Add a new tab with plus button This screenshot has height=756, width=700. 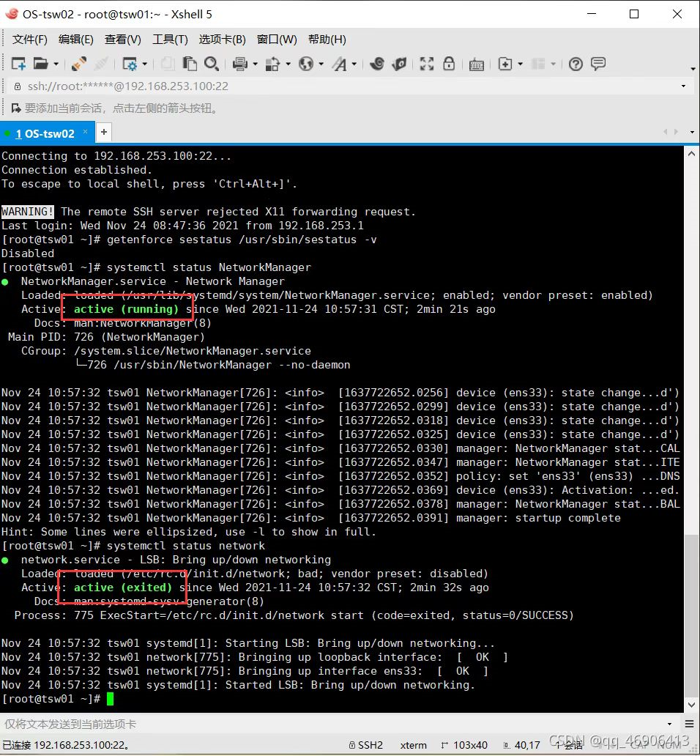[x=103, y=132]
